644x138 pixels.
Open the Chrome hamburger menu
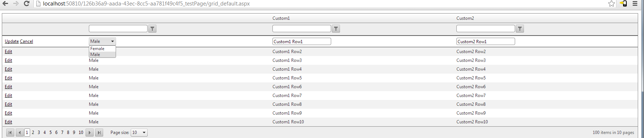click(x=635, y=4)
